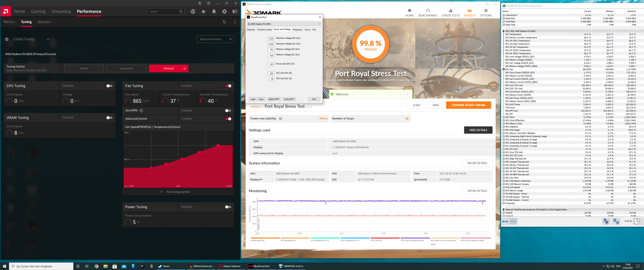The image size is (644, 270).
Task: Open the GPU selector dropdown in MorePowerTool
Action: tap(284, 24)
